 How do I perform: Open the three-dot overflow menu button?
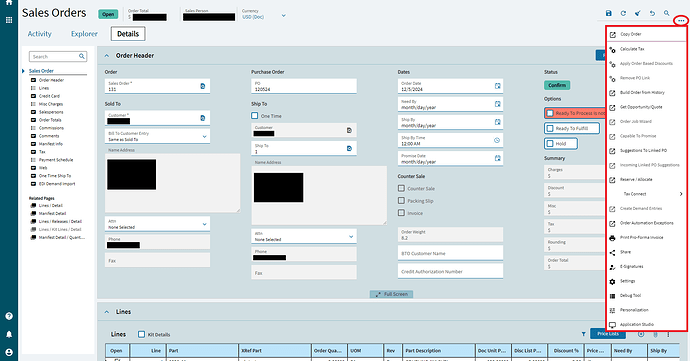[x=681, y=21]
